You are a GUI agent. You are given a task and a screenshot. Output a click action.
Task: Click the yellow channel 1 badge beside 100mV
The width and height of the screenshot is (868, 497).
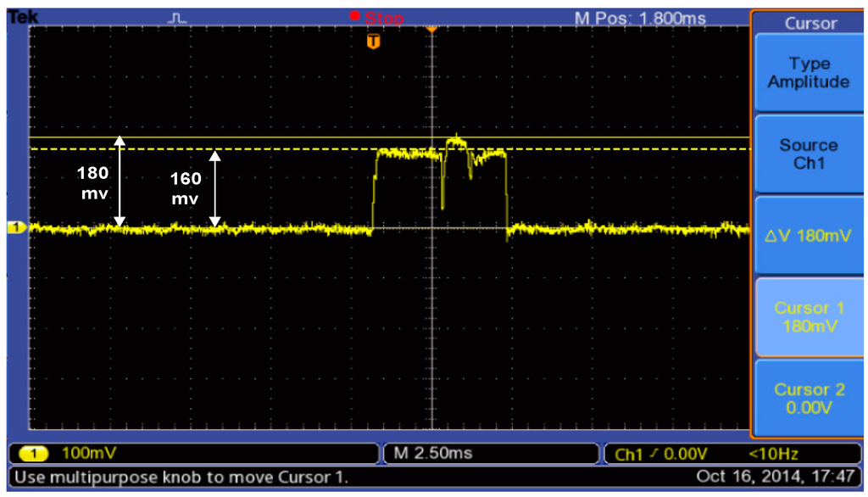coord(33,454)
